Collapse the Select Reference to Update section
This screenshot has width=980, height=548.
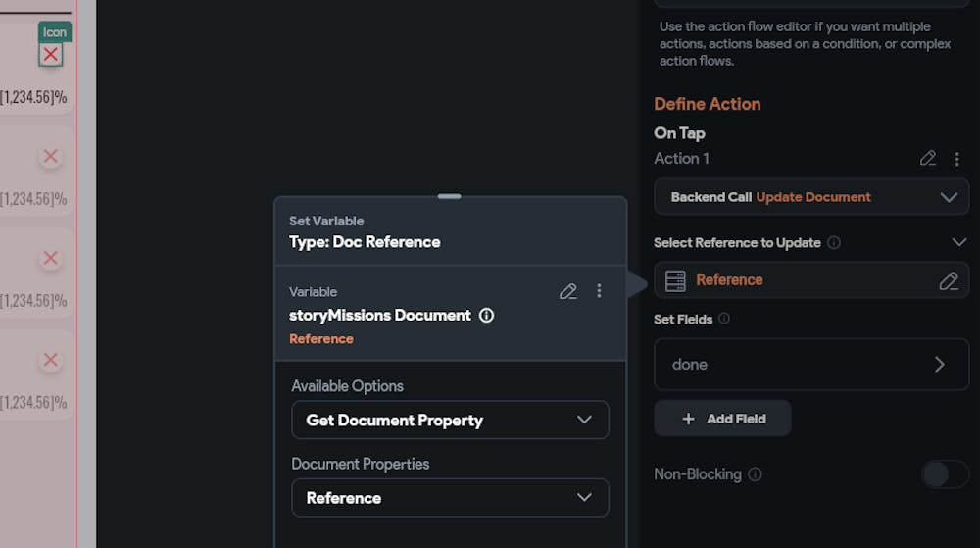[x=959, y=242]
